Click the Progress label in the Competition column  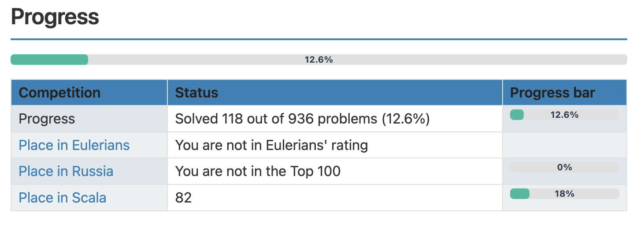[x=47, y=119]
